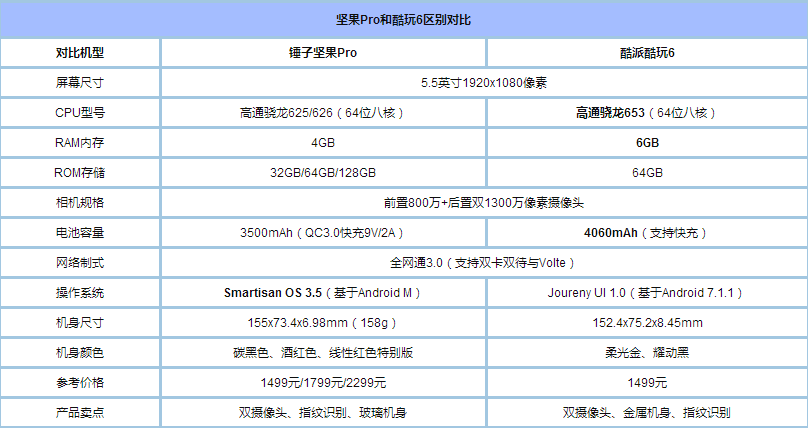Select the RAM内存 row label
The image size is (808, 428).
[80, 143]
